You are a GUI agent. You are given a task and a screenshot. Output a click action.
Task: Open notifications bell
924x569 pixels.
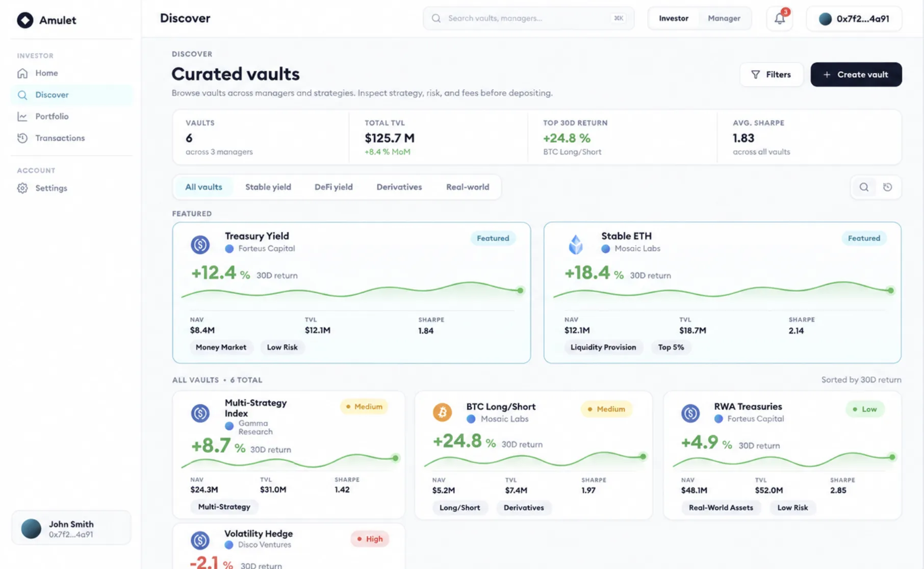point(780,18)
